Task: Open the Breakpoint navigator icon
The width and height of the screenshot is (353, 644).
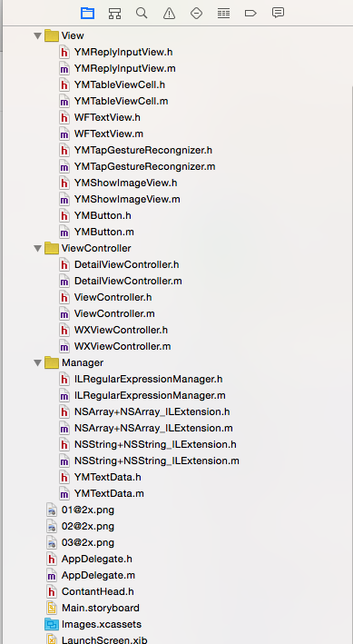Action: click(x=250, y=13)
